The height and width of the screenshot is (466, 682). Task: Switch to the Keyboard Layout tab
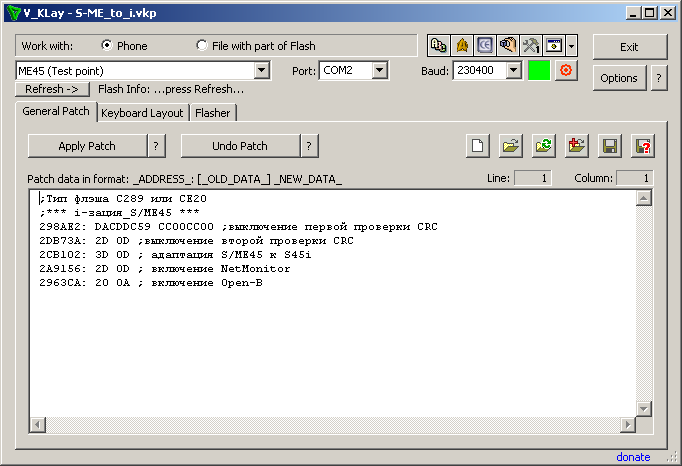click(142, 113)
